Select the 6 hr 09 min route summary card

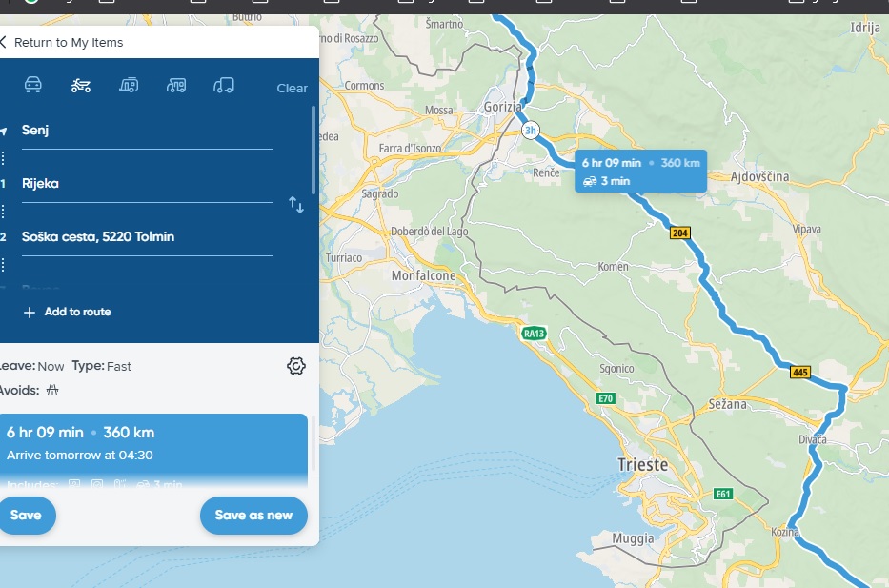click(153, 451)
